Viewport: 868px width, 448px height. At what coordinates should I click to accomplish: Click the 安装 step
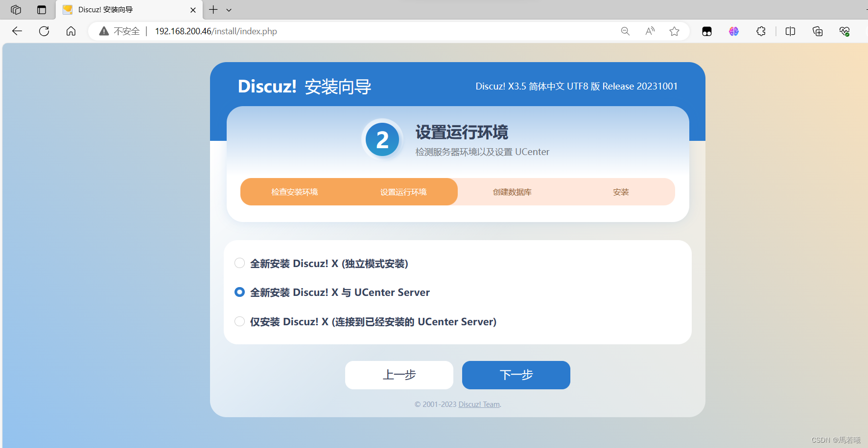[x=621, y=192]
